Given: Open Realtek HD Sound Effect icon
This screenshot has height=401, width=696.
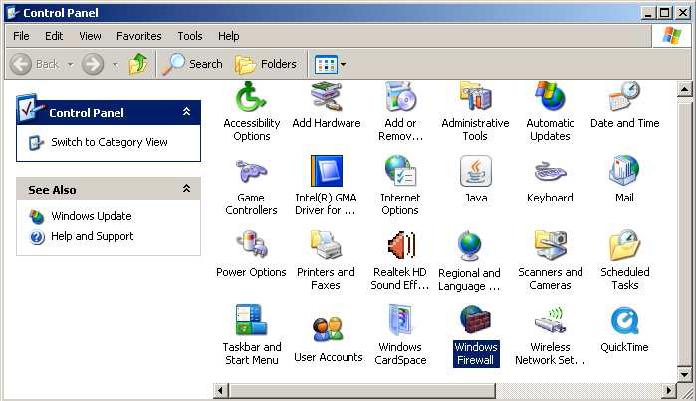Looking at the screenshot, I should point(400,245).
